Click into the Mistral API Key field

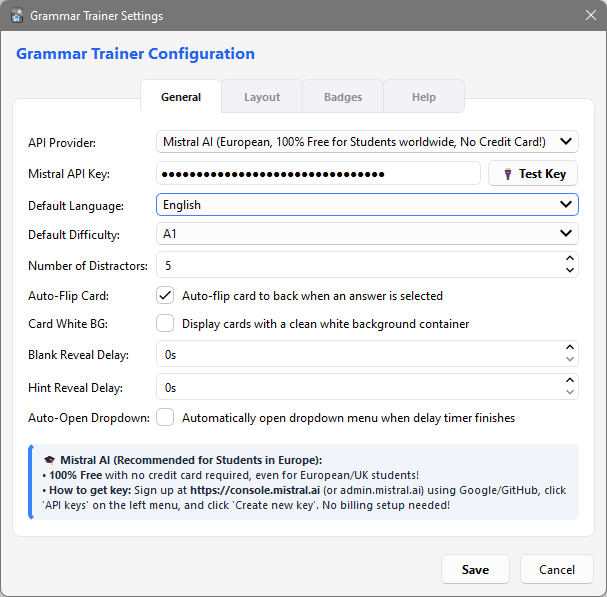(318, 173)
